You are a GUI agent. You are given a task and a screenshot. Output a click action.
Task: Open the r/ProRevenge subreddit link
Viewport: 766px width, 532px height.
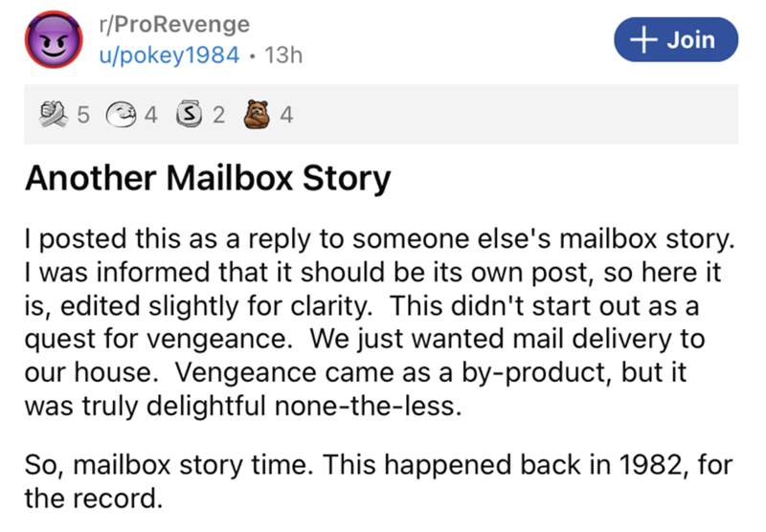point(173,23)
